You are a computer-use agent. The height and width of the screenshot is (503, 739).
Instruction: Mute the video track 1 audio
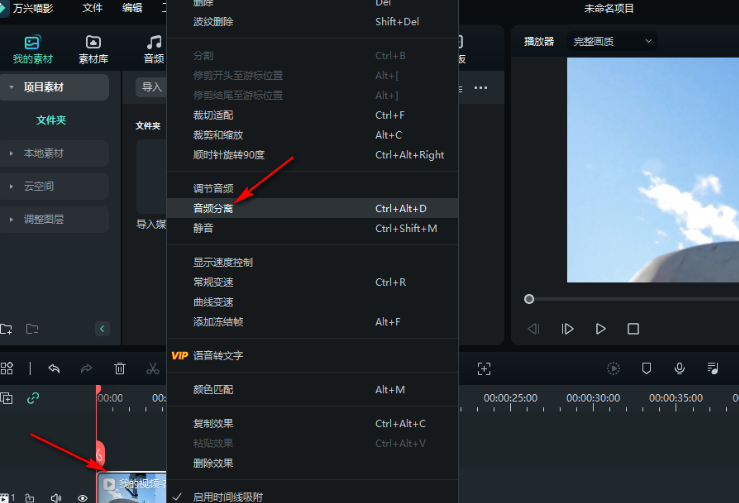click(56, 498)
